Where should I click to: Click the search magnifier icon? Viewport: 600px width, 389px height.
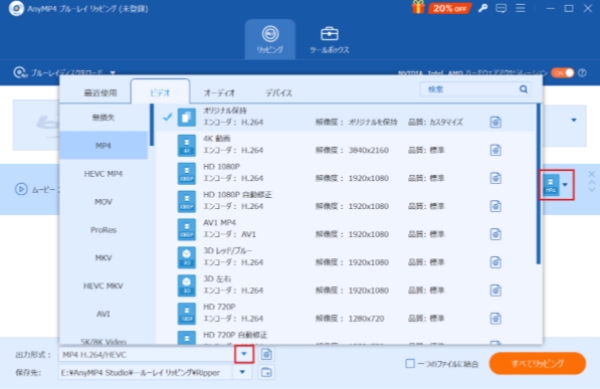click(523, 89)
